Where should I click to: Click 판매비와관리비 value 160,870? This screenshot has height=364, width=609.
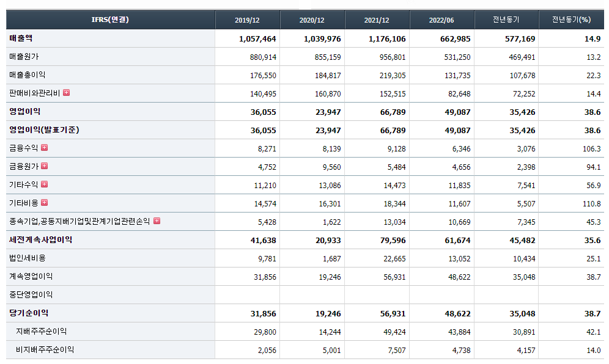pyautogui.click(x=328, y=94)
